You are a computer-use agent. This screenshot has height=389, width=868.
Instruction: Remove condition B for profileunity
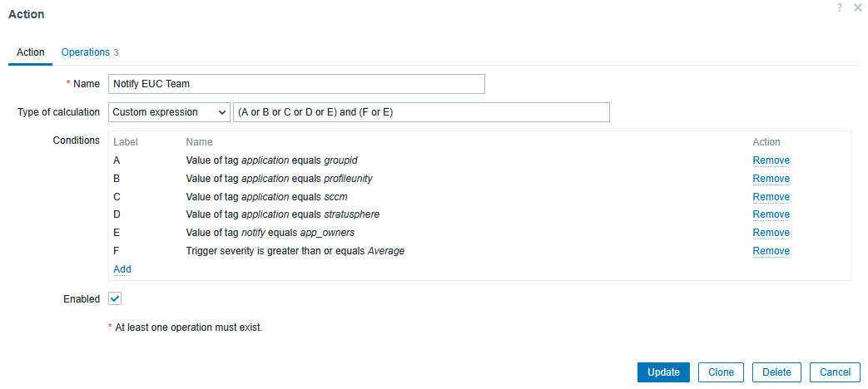tap(771, 179)
